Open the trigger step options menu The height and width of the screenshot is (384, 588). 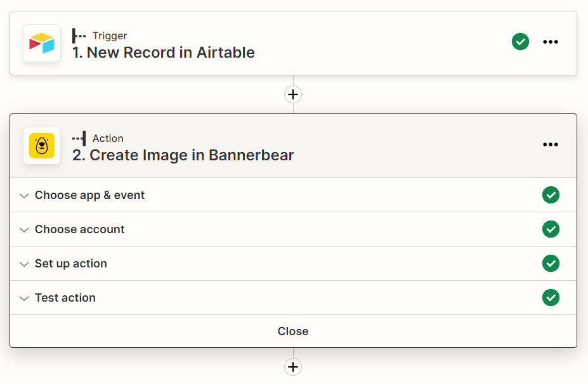[x=550, y=42]
